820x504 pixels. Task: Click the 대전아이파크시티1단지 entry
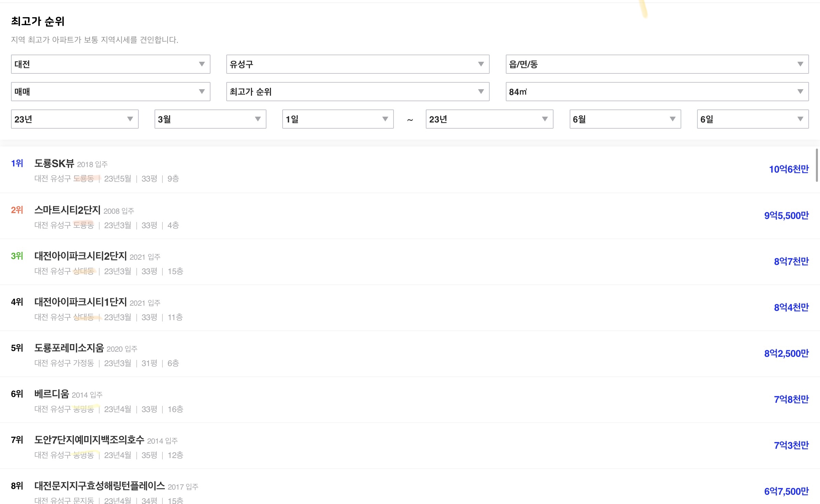80,302
